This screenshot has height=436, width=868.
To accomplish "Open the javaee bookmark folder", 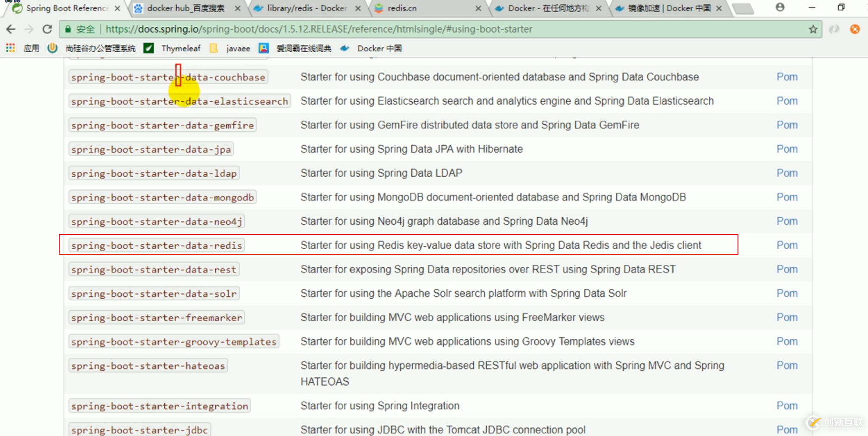I will [x=237, y=48].
